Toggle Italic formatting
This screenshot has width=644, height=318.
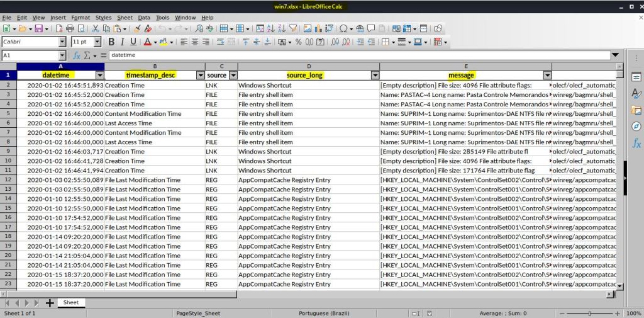(x=122, y=42)
